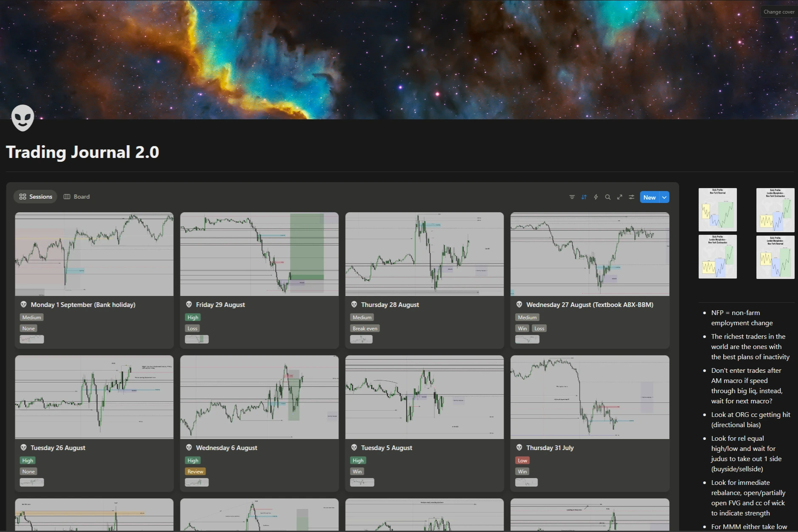Open Wednesday 27 August Textbook ABX-BBM entry
The width and height of the screenshot is (798, 532).
(x=589, y=304)
